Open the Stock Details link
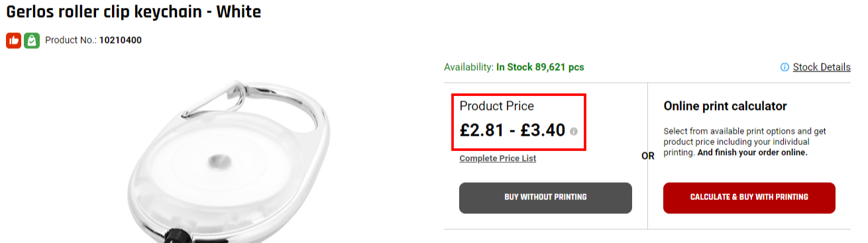The height and width of the screenshot is (243, 868). pos(822,67)
